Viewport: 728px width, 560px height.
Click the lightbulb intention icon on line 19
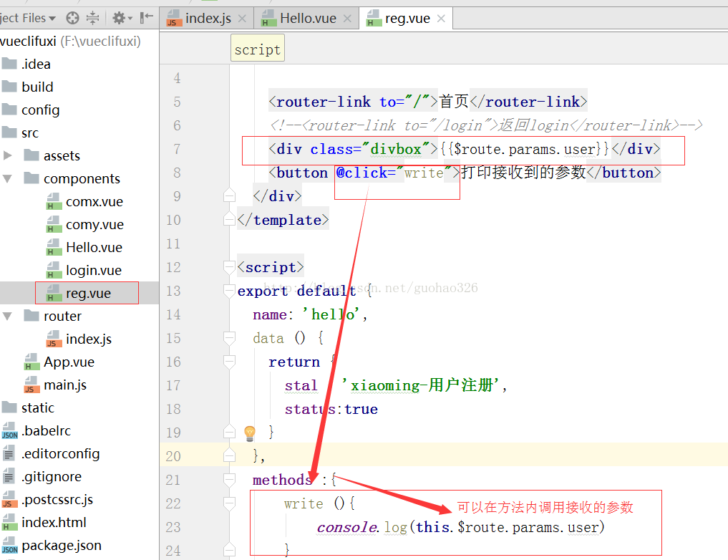point(250,433)
